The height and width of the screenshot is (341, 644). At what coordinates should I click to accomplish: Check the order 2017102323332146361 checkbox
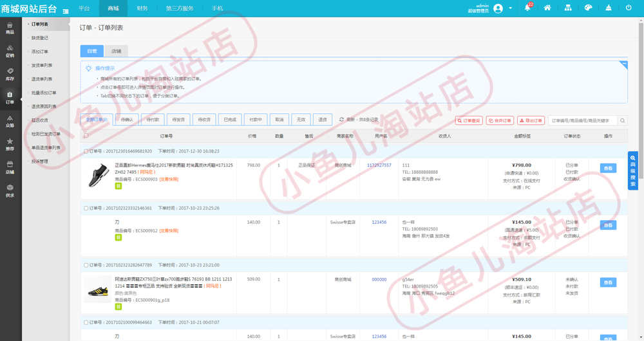[86, 208]
